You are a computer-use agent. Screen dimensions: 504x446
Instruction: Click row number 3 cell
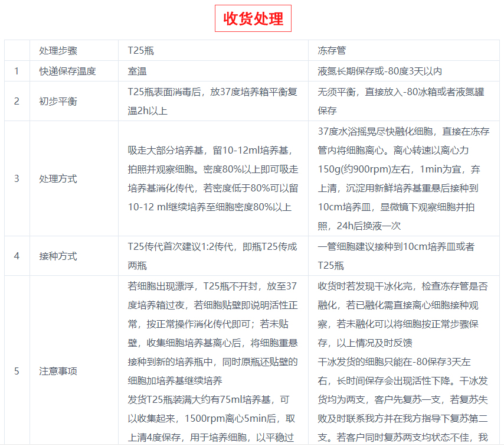coord(17,178)
